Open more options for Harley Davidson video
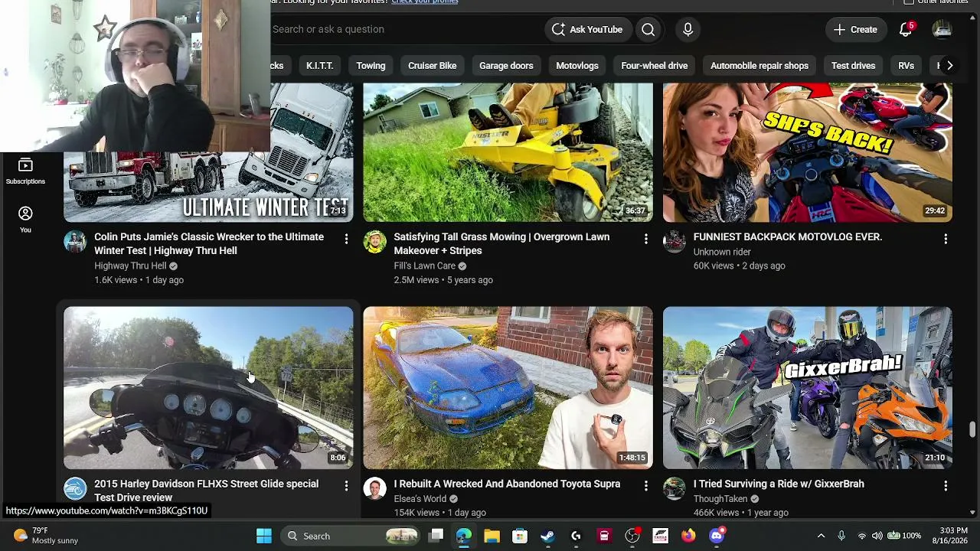 coord(346,486)
